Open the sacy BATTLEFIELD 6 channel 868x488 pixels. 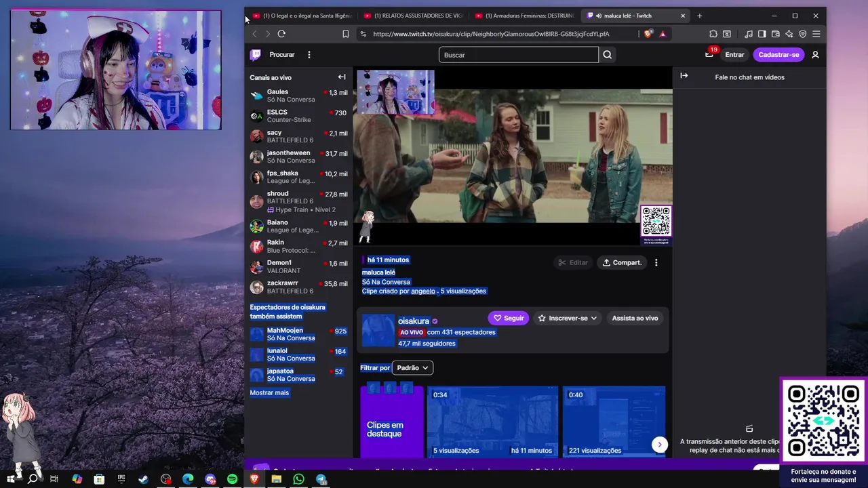(x=298, y=136)
